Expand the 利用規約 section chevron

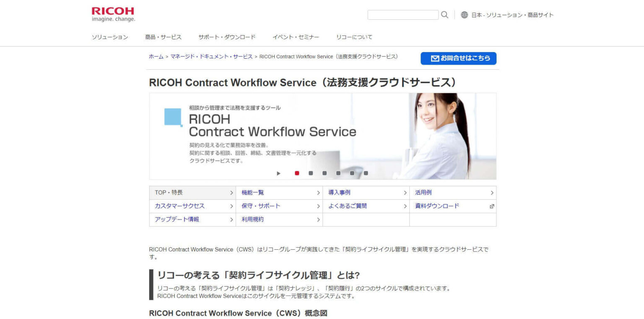318,220
